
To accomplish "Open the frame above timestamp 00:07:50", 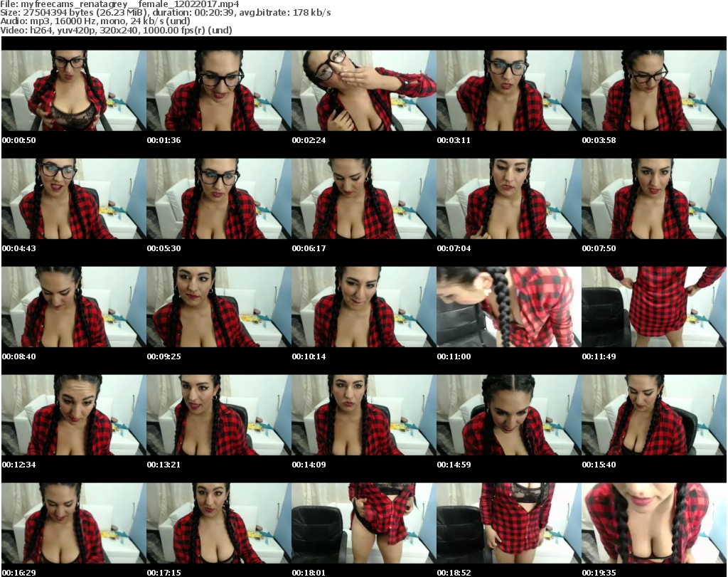I will [x=654, y=198].
